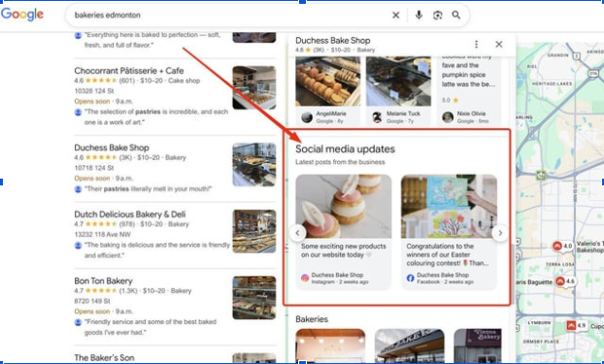View Melanie Tuck's reviewer avatar
The width and height of the screenshot is (604, 364).
coord(377,117)
